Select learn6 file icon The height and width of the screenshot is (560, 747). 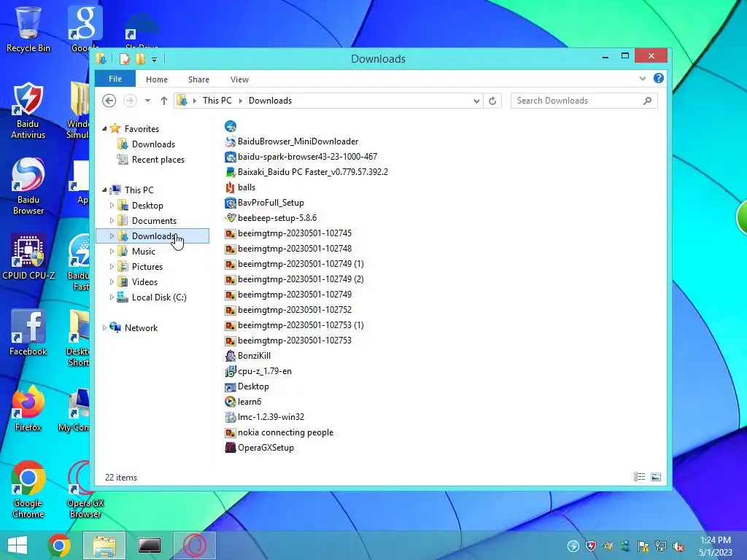[x=230, y=402]
